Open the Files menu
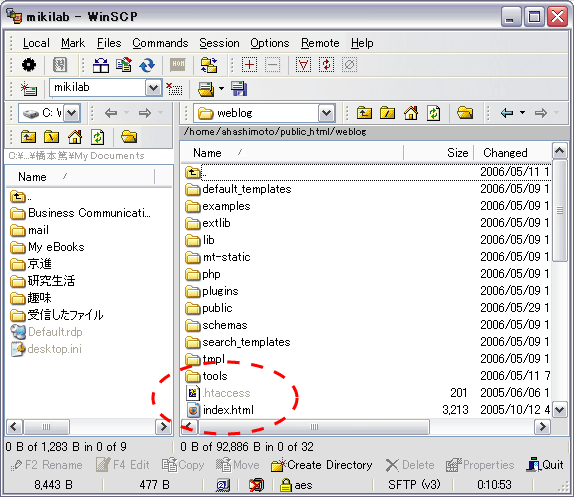This screenshot has width=574, height=497. click(x=109, y=43)
